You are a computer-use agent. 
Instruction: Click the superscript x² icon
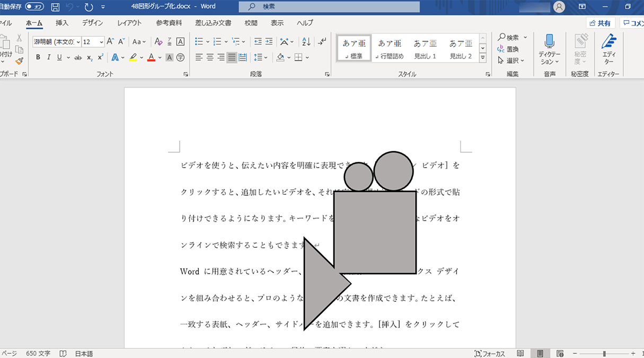[x=100, y=57]
